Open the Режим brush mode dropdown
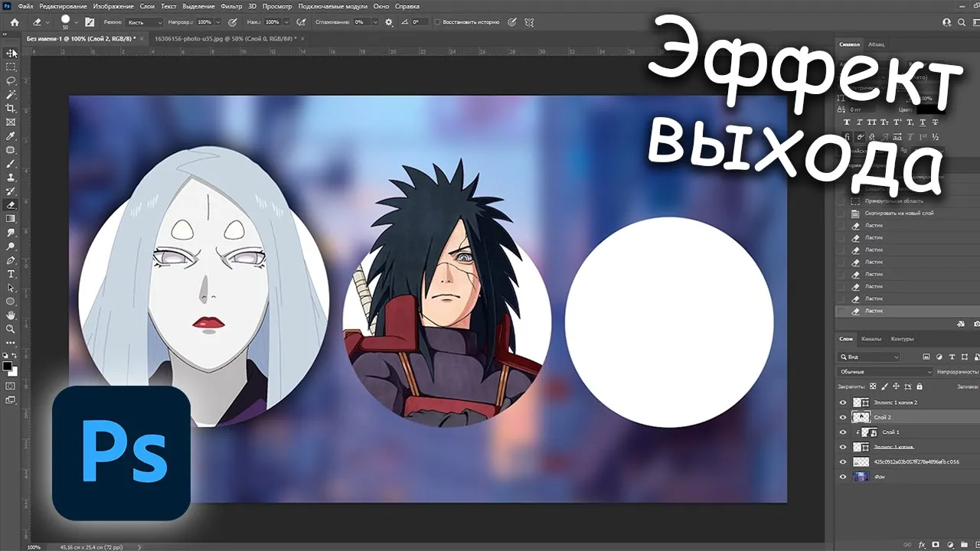 point(144,22)
